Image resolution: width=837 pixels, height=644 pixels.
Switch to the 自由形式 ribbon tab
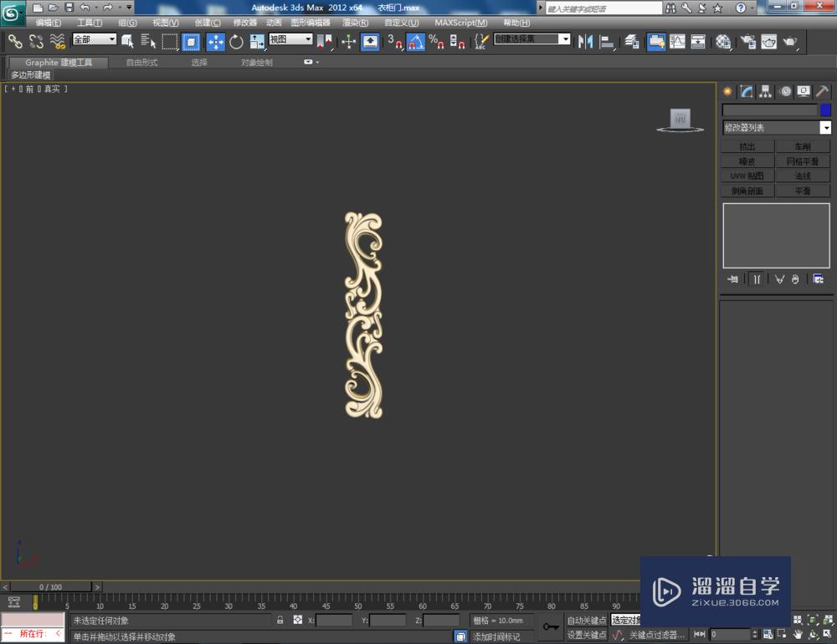click(x=142, y=63)
